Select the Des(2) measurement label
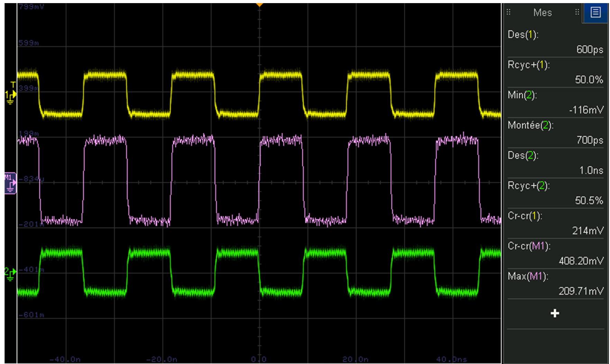 click(x=523, y=156)
